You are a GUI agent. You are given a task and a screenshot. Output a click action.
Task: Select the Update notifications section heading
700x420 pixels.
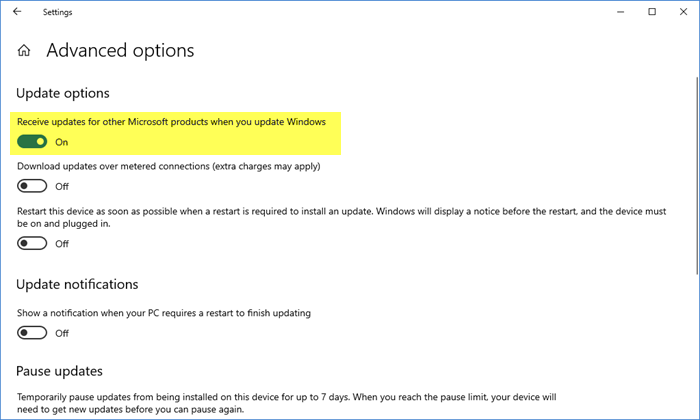pyautogui.click(x=77, y=284)
